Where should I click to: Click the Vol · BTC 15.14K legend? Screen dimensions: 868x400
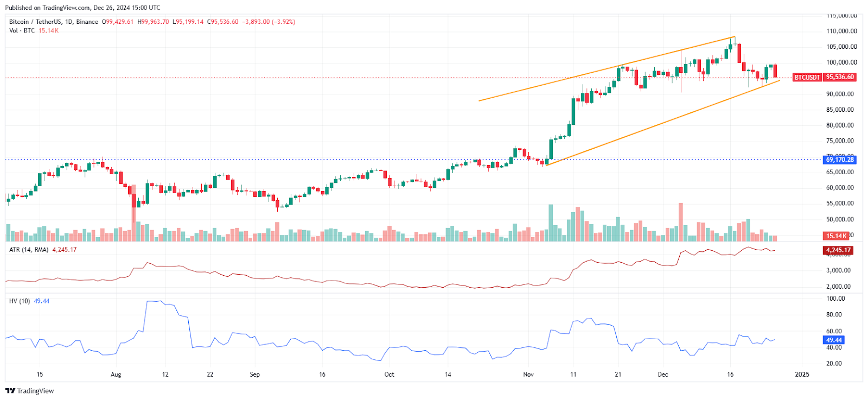click(34, 30)
